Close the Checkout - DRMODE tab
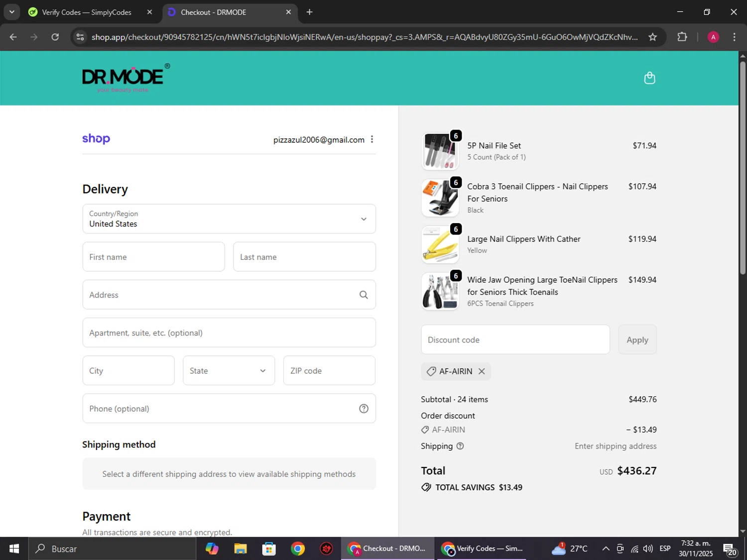Screen dimensions: 747x560 coord(288,12)
